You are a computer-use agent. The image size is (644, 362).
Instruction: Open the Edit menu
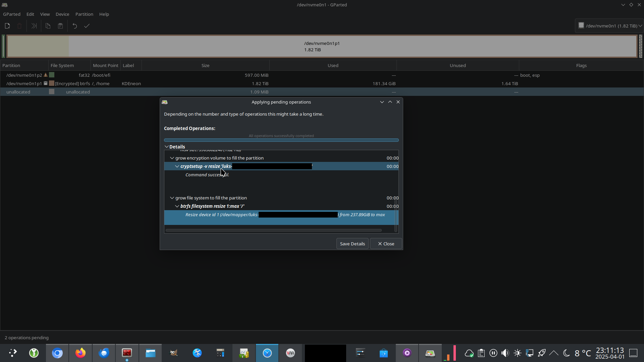point(30,14)
